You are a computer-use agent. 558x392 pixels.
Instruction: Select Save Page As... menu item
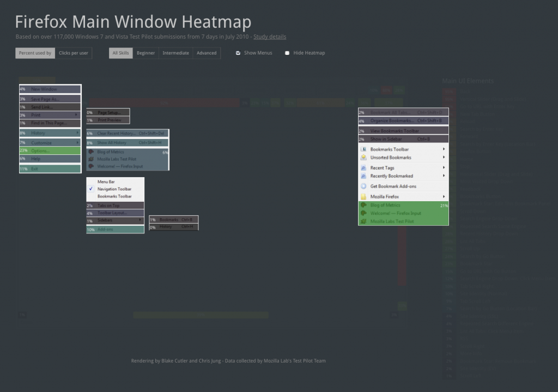[x=50, y=99]
